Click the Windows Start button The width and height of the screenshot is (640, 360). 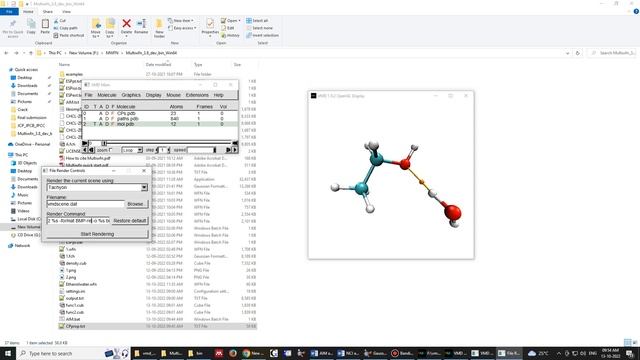click(x=8, y=353)
